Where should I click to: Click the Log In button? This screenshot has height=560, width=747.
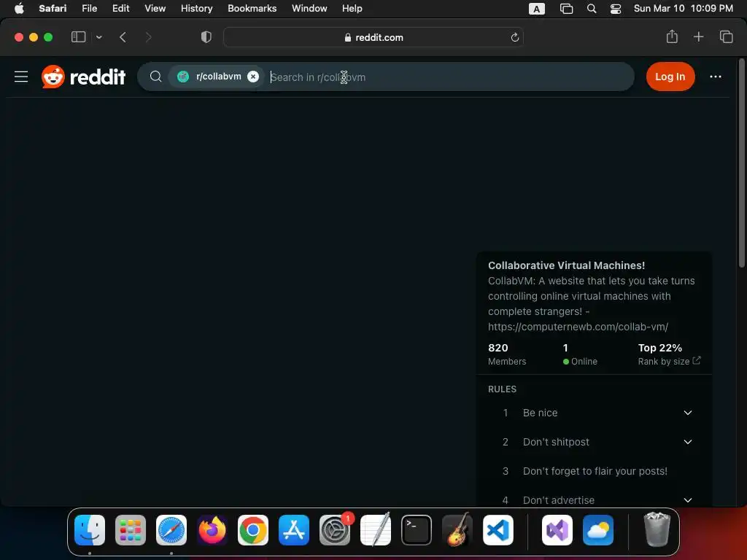click(670, 77)
